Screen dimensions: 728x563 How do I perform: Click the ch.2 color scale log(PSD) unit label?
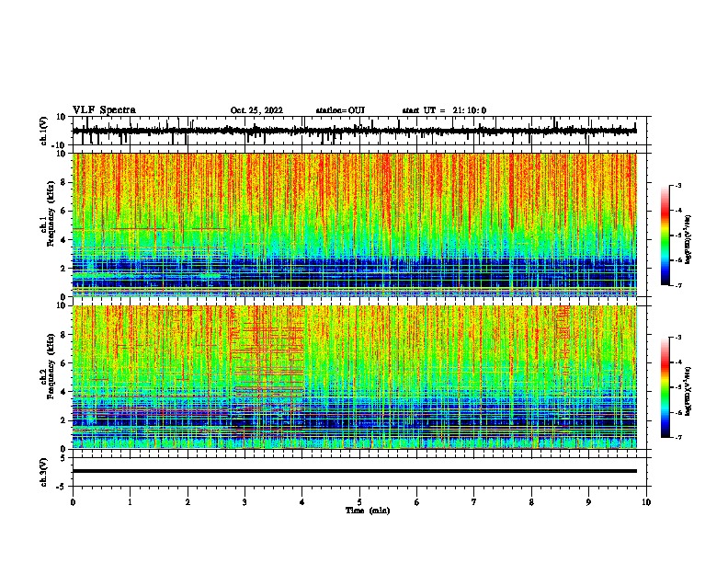point(688,392)
